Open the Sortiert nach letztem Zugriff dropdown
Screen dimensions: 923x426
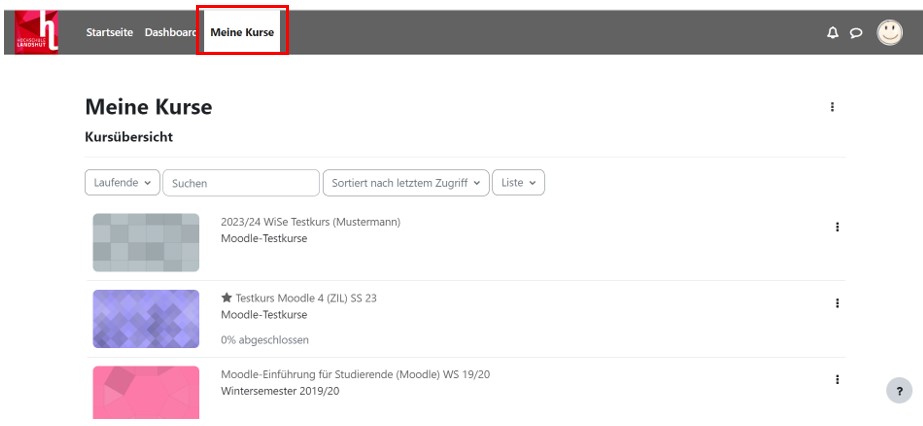(405, 183)
